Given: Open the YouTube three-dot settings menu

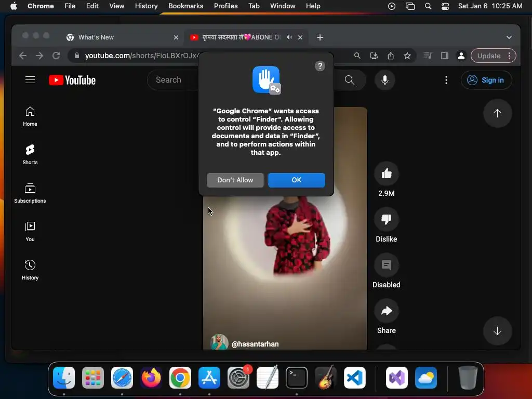Looking at the screenshot, I should pyautogui.click(x=446, y=80).
